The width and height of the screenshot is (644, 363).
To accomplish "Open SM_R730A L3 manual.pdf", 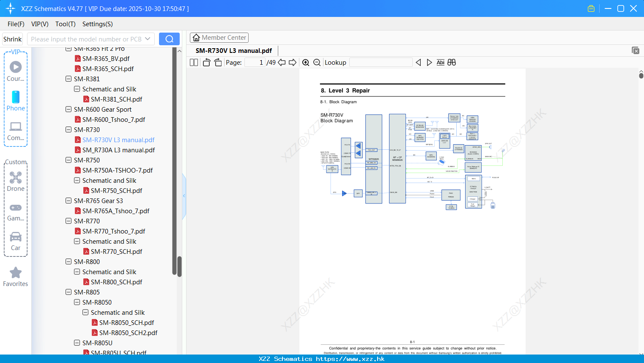I will [x=118, y=150].
